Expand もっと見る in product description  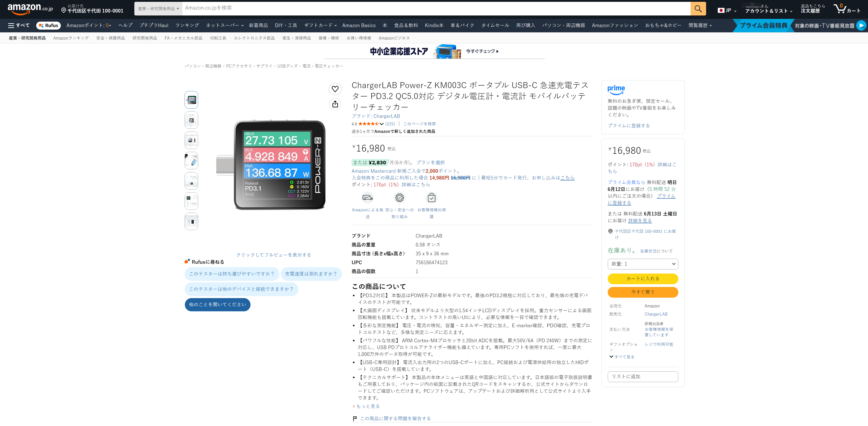[366, 406]
